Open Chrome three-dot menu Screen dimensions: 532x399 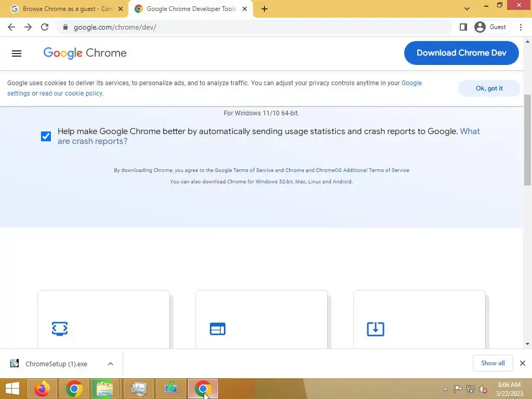(x=521, y=27)
